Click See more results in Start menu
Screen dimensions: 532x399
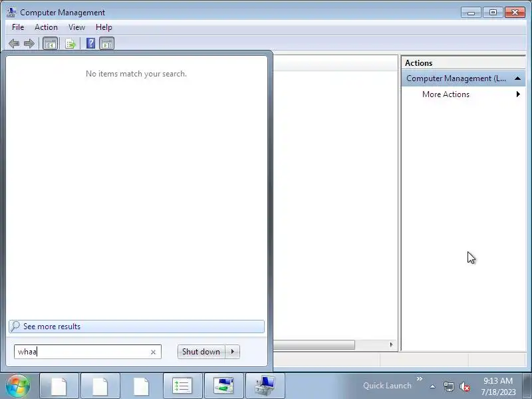pyautogui.click(x=136, y=327)
